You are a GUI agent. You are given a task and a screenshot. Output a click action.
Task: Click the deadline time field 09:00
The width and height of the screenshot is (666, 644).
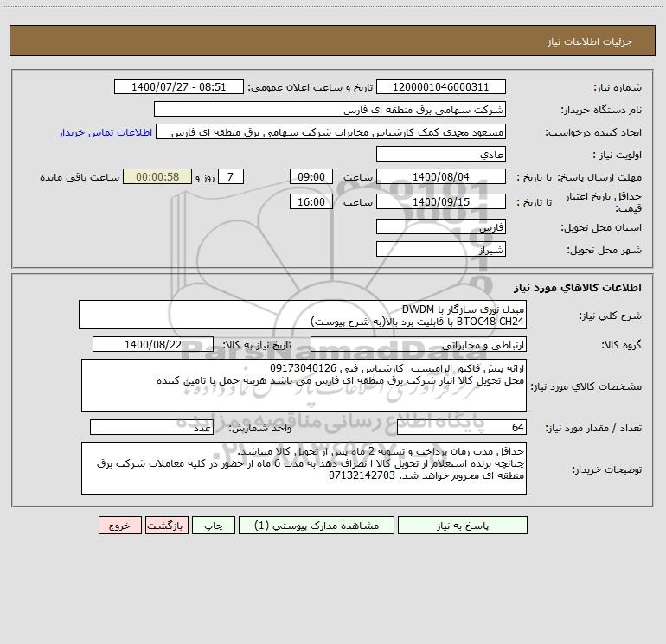pos(311,176)
